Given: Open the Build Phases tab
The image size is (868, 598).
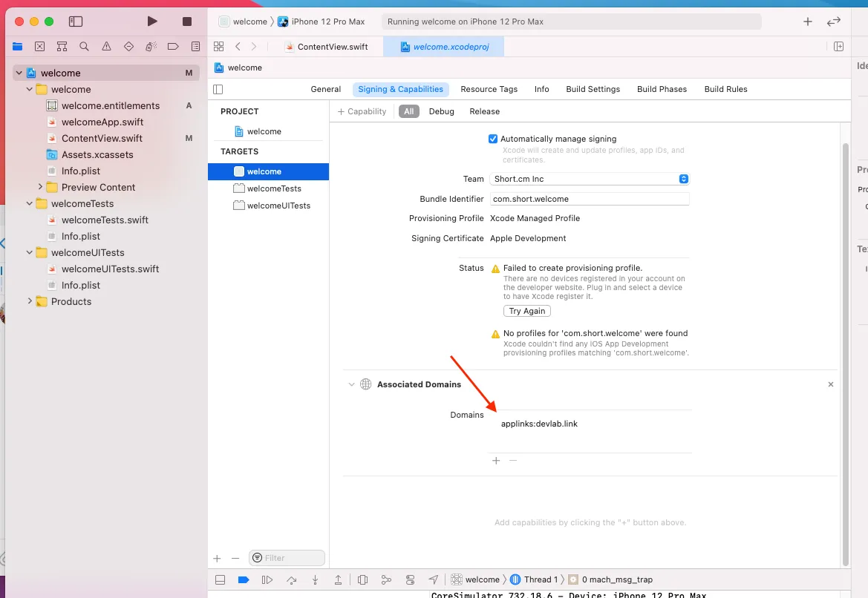Looking at the screenshot, I should [x=662, y=89].
